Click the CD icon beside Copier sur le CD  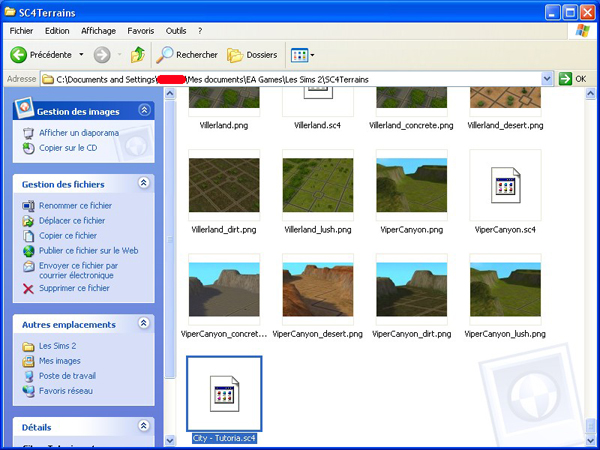(28, 148)
